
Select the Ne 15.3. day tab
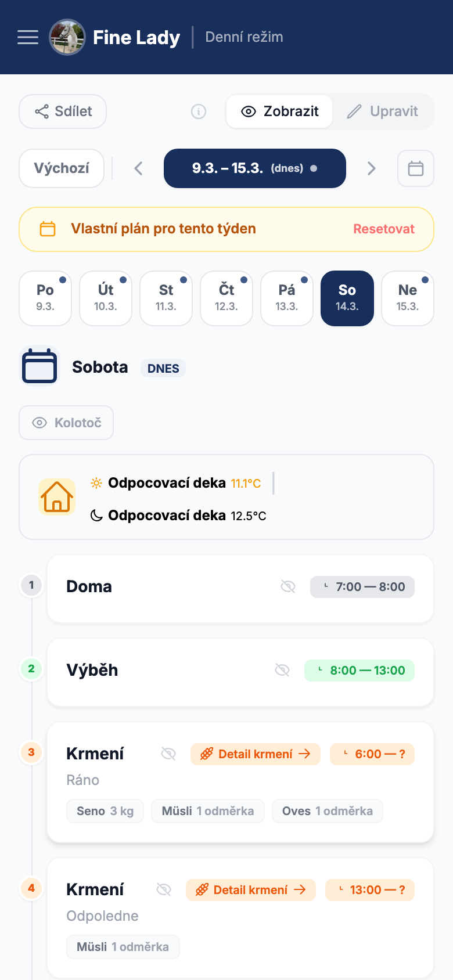pyautogui.click(x=408, y=298)
